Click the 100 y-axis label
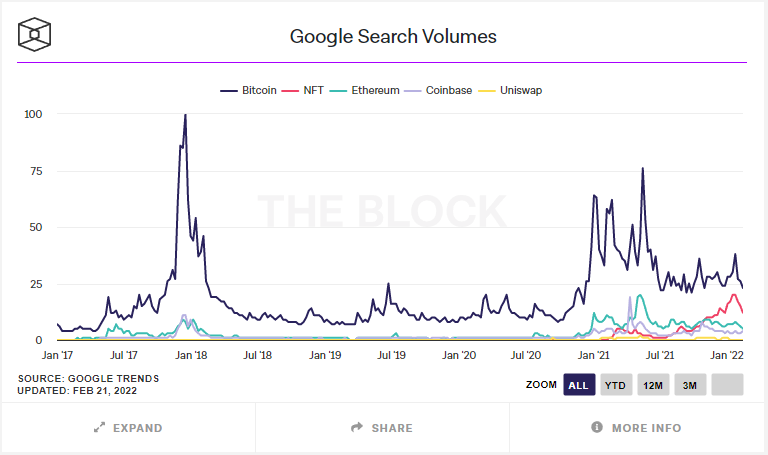The height and width of the screenshot is (455, 768). [33, 114]
